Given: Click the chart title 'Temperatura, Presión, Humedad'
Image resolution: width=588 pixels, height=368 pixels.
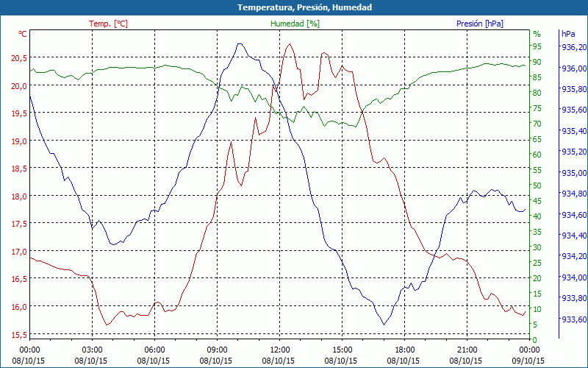Looking at the screenshot, I should [x=304, y=7].
